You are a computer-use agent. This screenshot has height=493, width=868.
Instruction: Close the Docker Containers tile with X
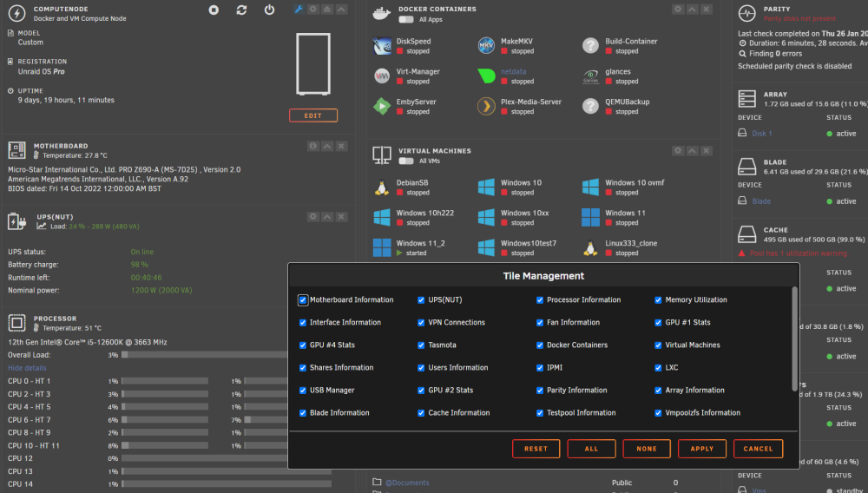coord(707,9)
